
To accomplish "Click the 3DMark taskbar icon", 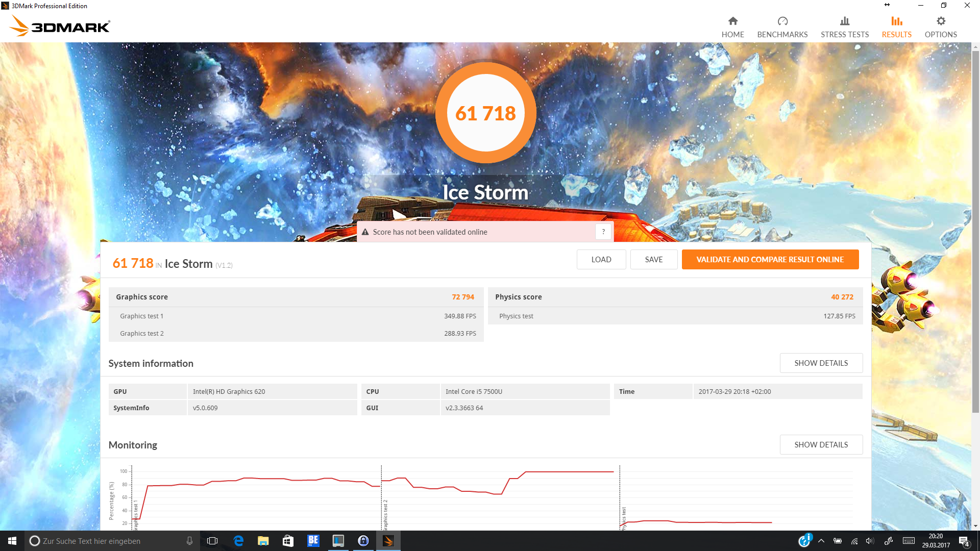I will click(388, 541).
